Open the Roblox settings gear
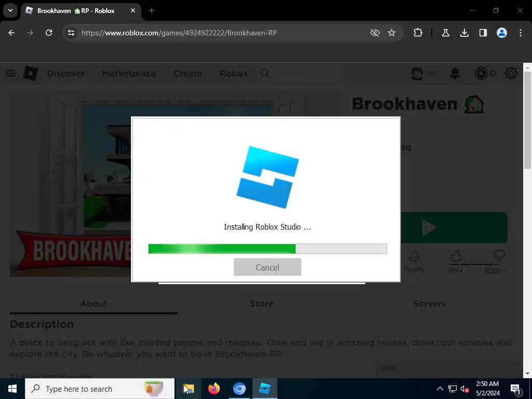The width and height of the screenshot is (532, 399). coord(511,73)
